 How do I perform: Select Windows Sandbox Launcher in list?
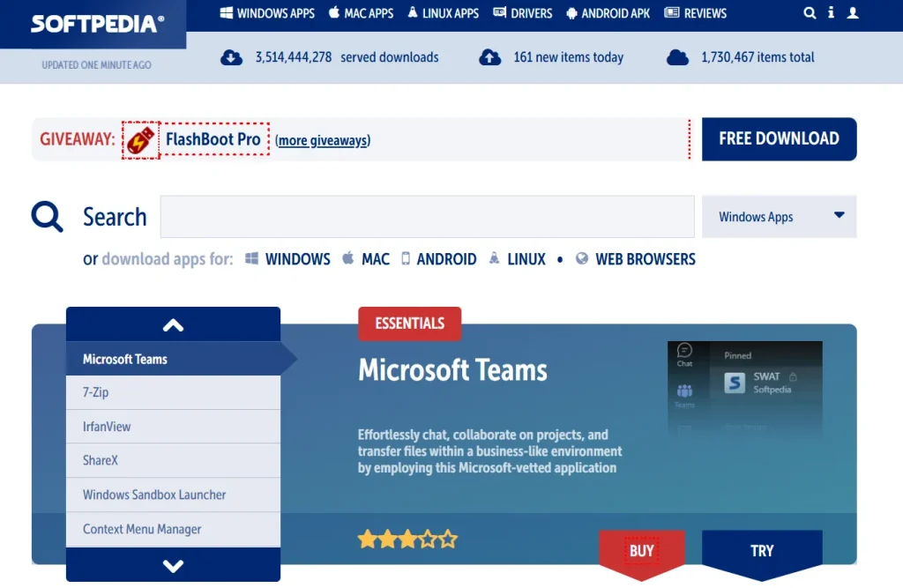pos(174,495)
